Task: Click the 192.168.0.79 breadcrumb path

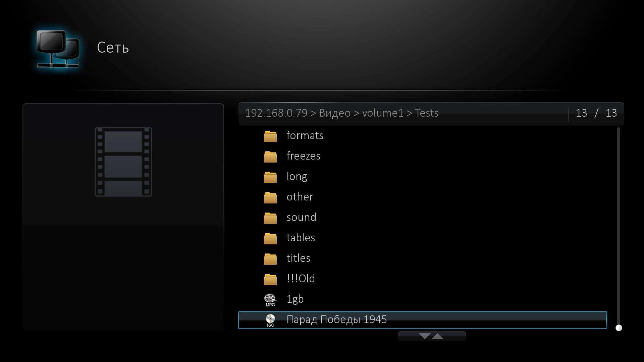Action: [276, 113]
